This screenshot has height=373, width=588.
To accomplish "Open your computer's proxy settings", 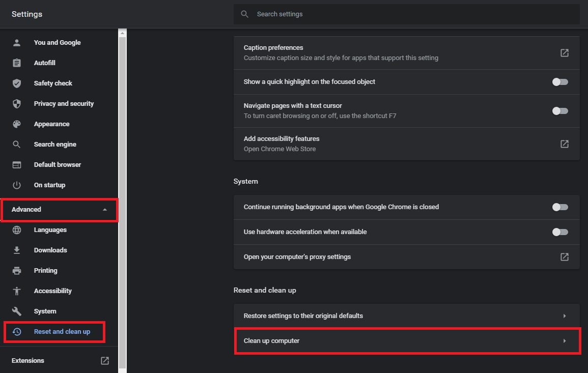I will 564,257.
